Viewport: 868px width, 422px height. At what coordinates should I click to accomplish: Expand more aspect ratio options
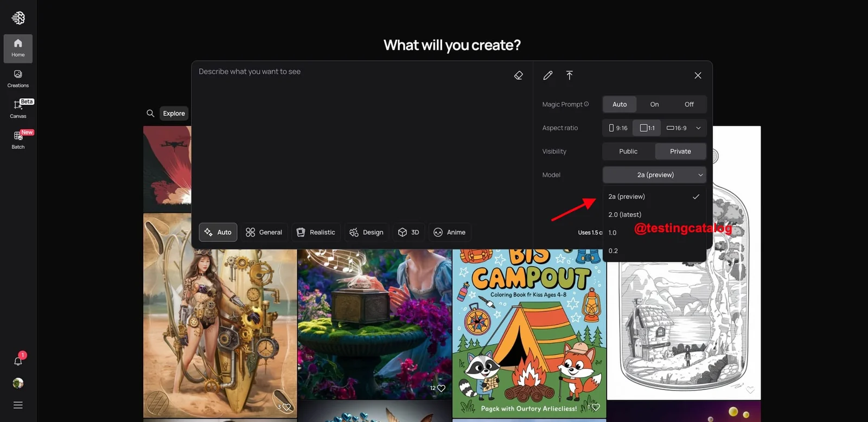[x=698, y=128]
